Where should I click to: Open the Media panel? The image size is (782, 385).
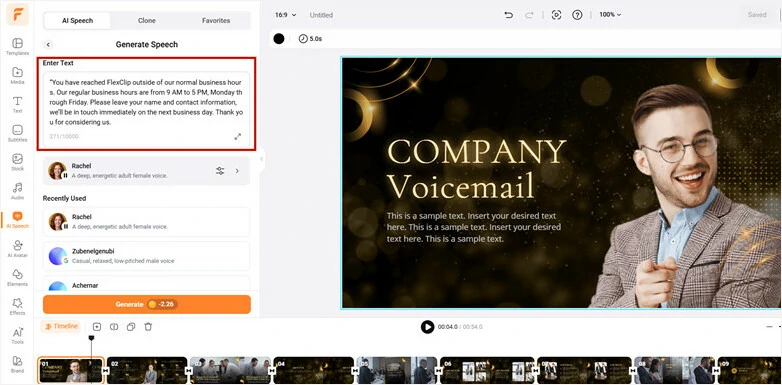tap(17, 75)
